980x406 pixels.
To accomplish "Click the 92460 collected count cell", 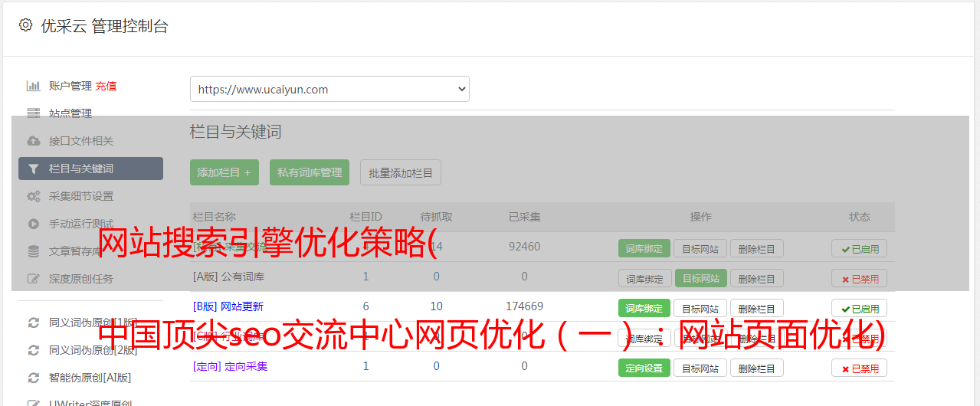I will pos(524,247).
